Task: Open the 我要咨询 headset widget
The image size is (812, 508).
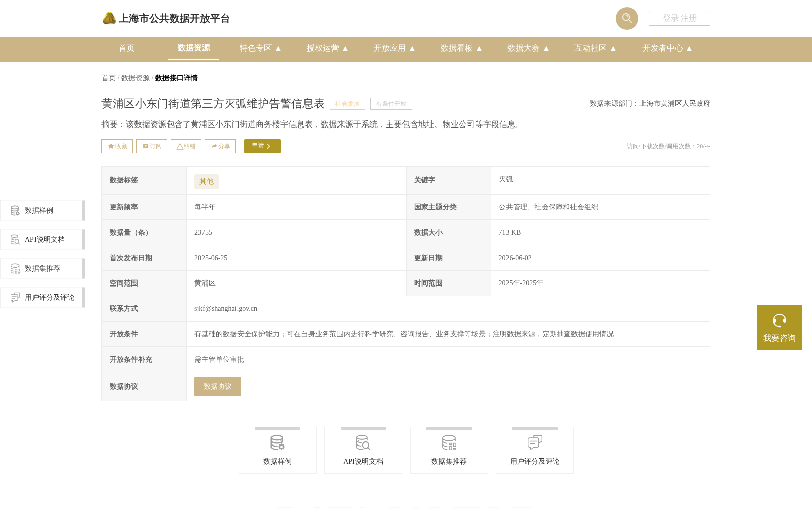Action: [780, 327]
